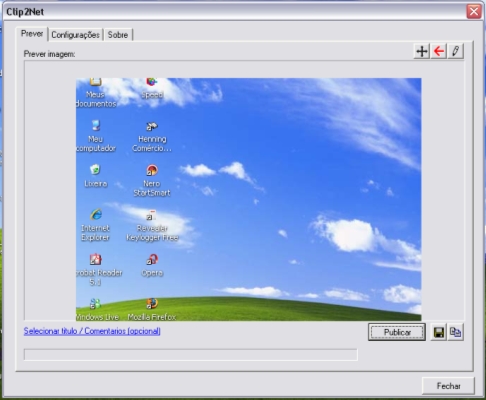The height and width of the screenshot is (400, 486).
Task: Copy the image with the clipboard icon
Action: pos(455,332)
